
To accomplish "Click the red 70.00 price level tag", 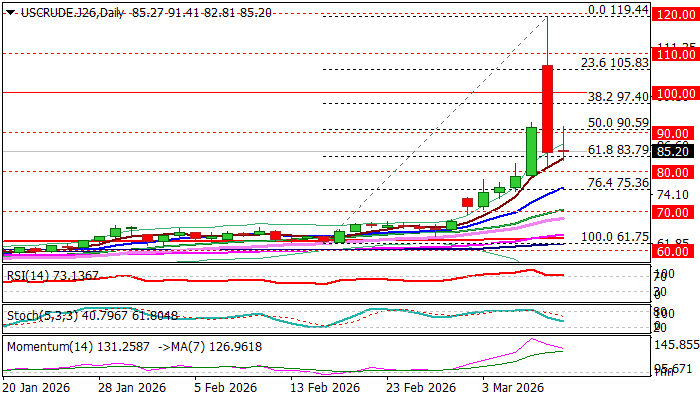I will (x=670, y=212).
